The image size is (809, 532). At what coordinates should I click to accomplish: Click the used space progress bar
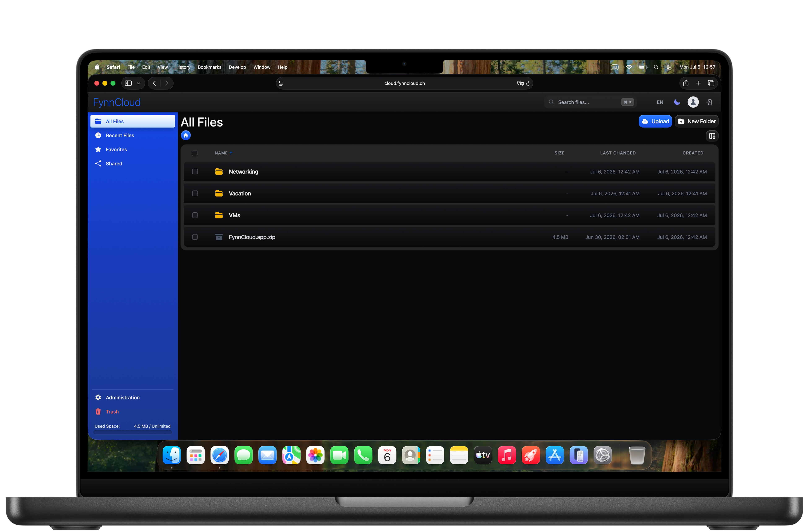pyautogui.click(x=133, y=432)
